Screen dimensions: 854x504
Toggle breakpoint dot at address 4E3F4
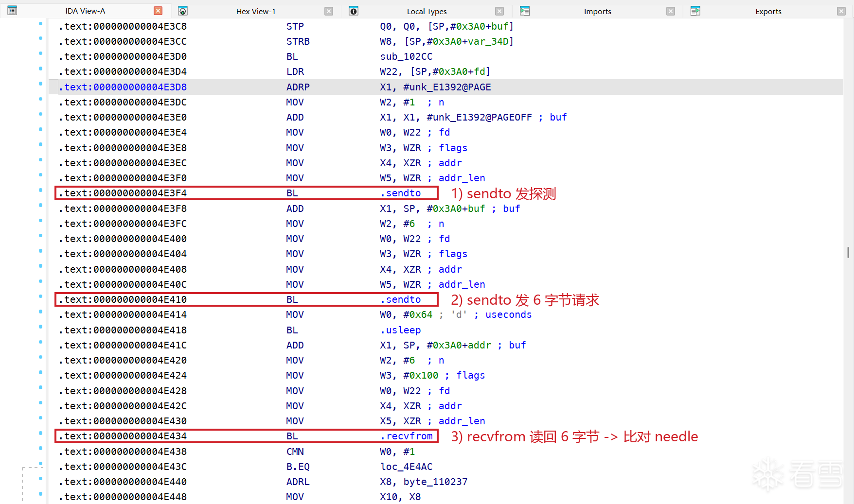(40, 190)
